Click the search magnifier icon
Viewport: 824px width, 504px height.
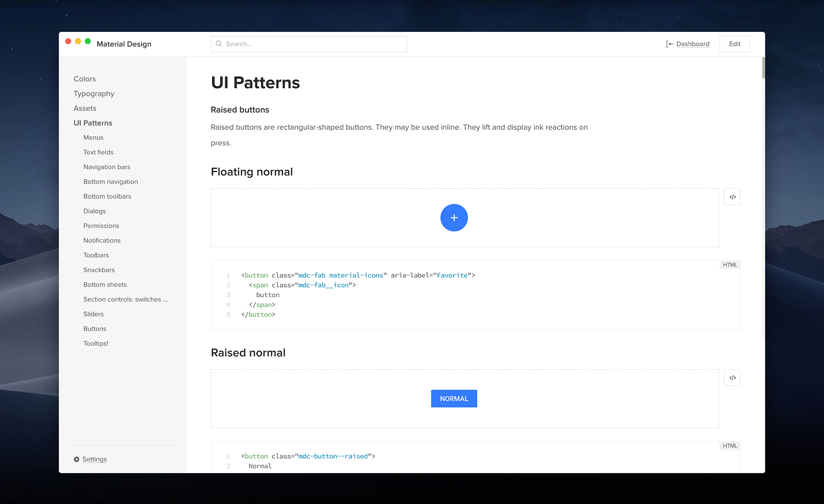[219, 44]
